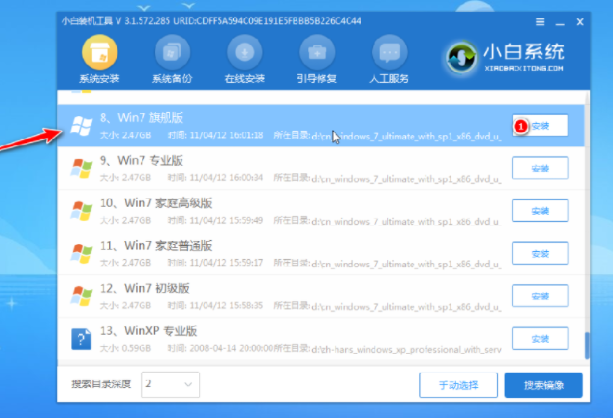Click the 小白系统 logo icon
The height and width of the screenshot is (418, 613).
pyautogui.click(x=462, y=58)
